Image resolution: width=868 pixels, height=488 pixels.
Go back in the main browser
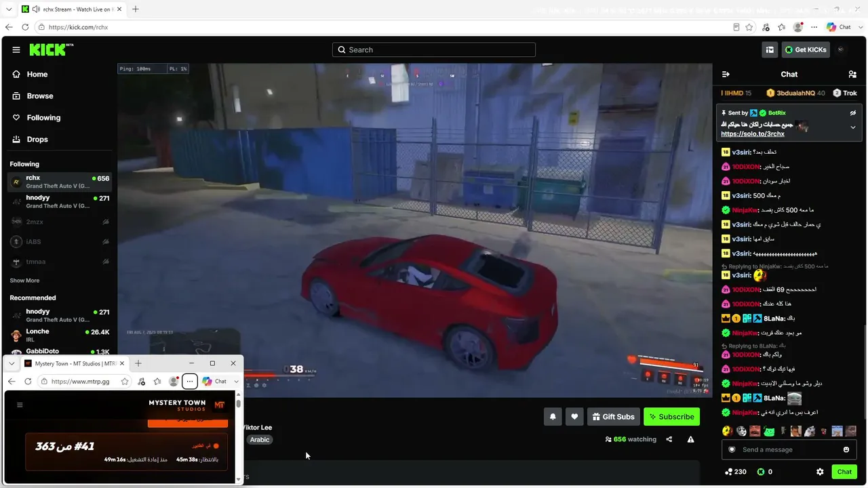(x=9, y=27)
